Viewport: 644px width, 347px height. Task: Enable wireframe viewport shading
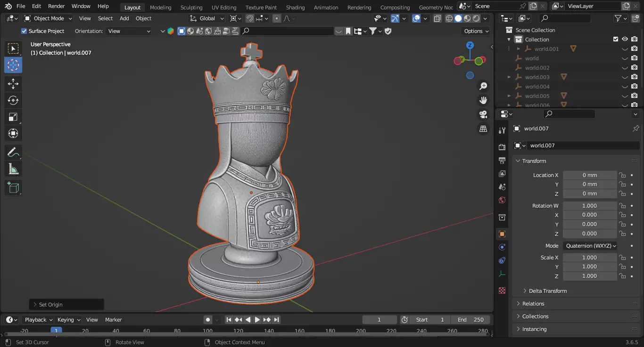click(x=449, y=18)
